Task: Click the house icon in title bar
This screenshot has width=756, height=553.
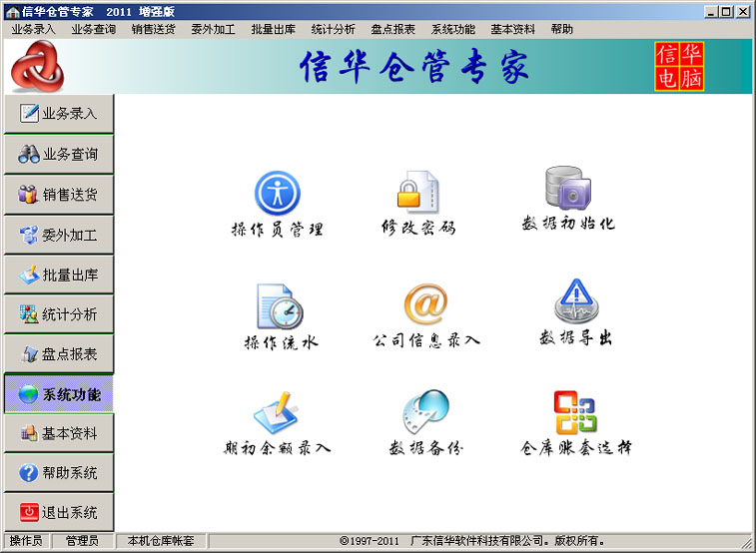Action: [x=13, y=12]
